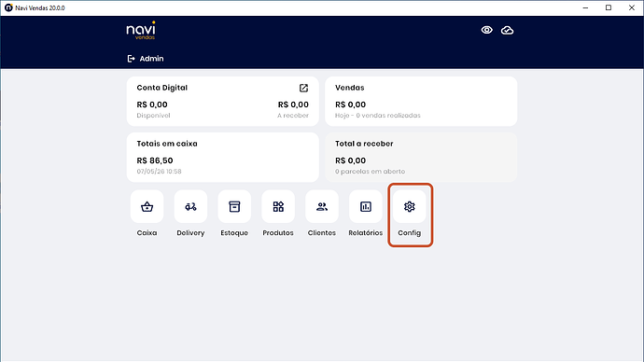Click the navi vendas logo

tap(141, 31)
